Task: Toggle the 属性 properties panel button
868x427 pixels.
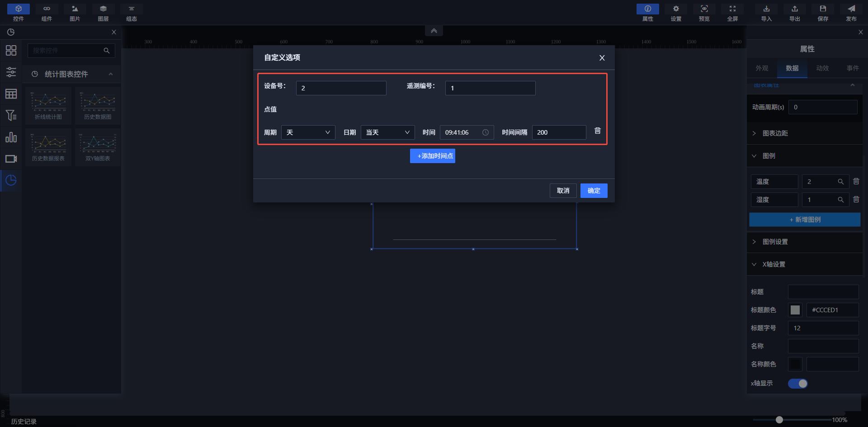Action: (x=648, y=13)
